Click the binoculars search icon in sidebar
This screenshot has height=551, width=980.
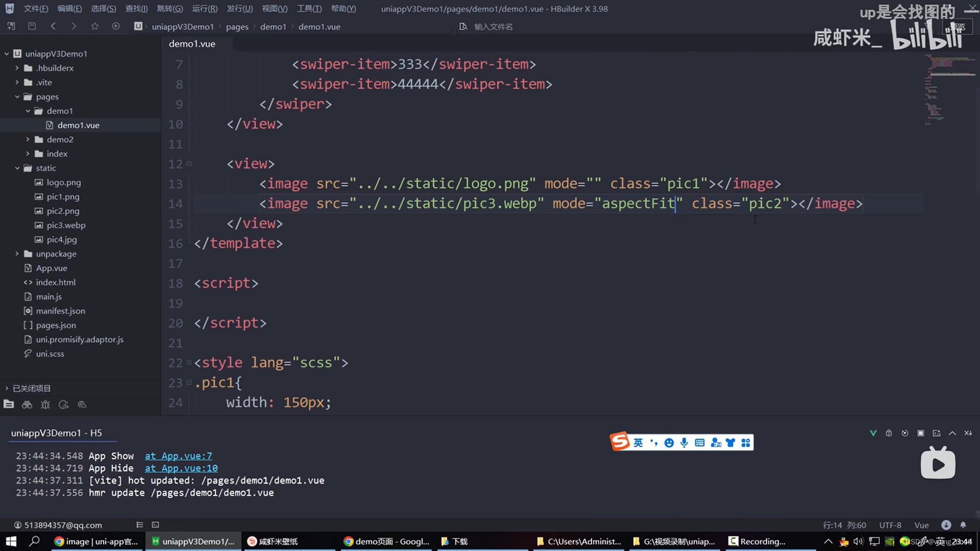pos(27,405)
